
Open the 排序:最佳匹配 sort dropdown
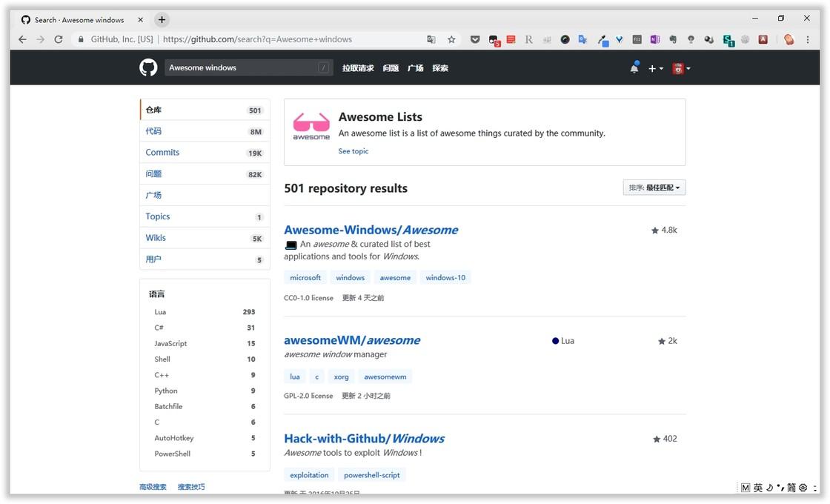[654, 187]
